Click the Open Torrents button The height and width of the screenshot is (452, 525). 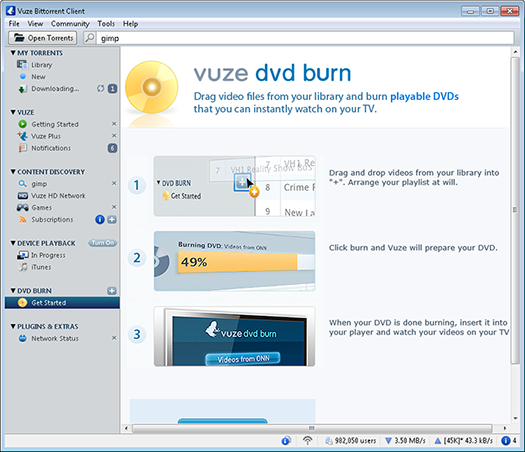(x=43, y=38)
